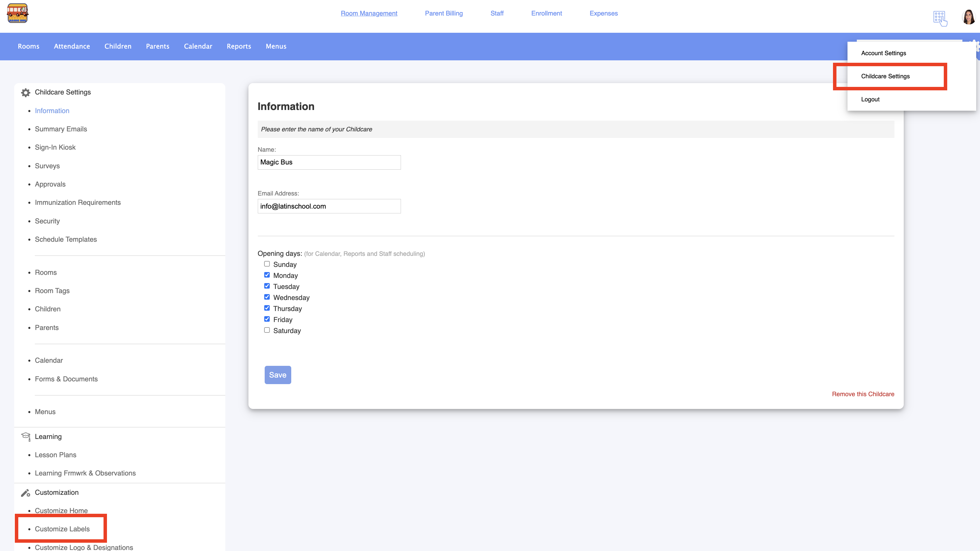The width and height of the screenshot is (980, 551).
Task: Open Customize Labels in sidebar
Action: click(x=62, y=529)
